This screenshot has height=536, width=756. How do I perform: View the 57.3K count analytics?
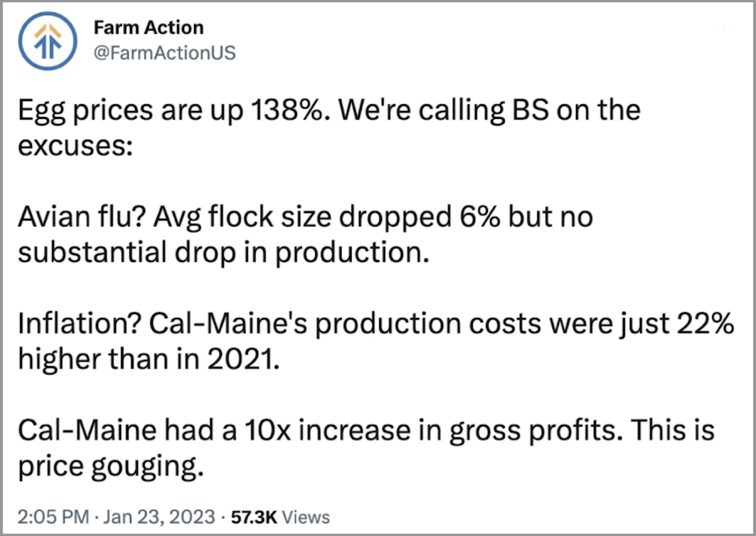[254, 517]
